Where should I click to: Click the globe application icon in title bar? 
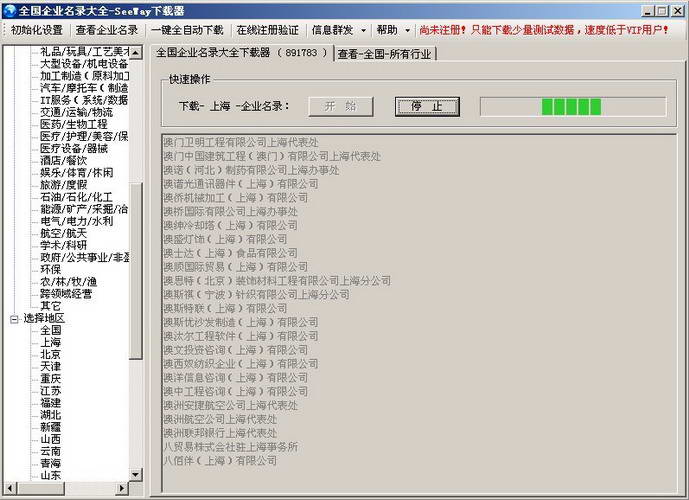pyautogui.click(x=10, y=10)
